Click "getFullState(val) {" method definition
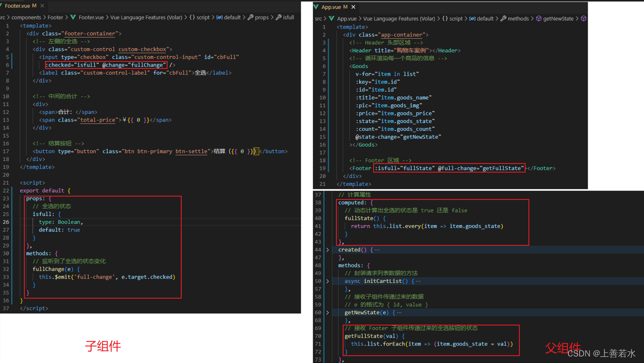This screenshot has height=363, width=644. click(x=375, y=336)
